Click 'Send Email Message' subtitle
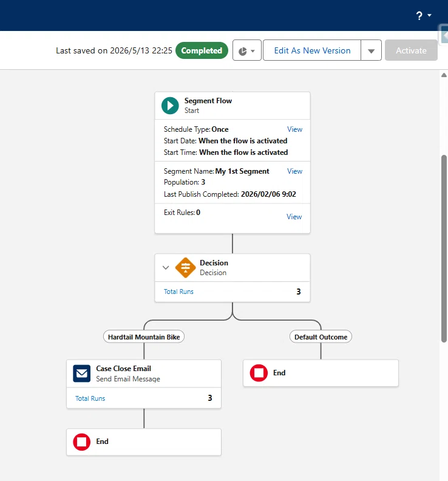 (128, 379)
